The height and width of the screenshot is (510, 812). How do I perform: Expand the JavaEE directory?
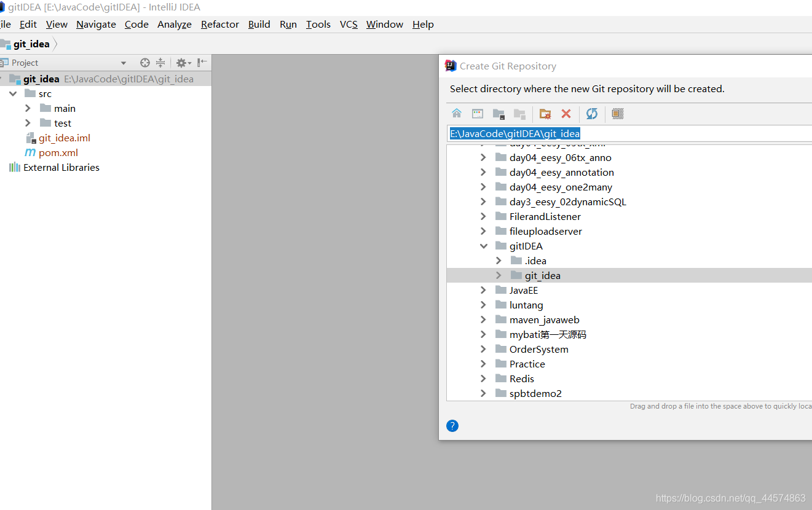pyautogui.click(x=484, y=290)
